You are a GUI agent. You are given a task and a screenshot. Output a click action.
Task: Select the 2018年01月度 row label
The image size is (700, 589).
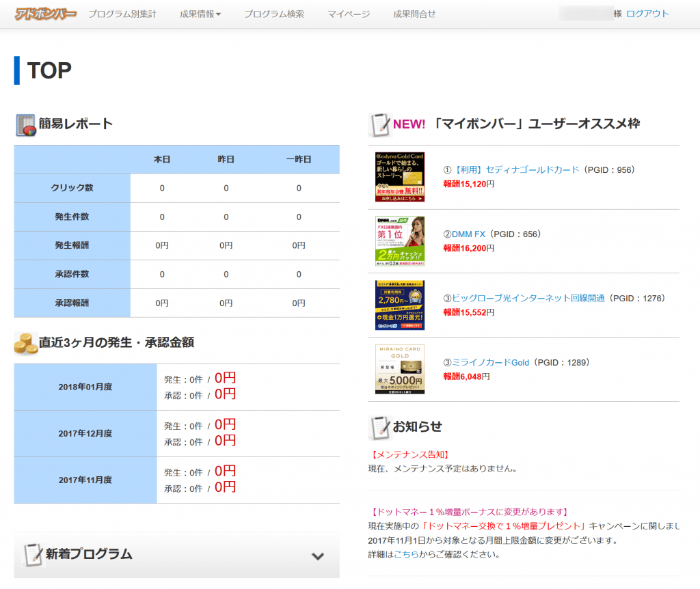coord(85,387)
